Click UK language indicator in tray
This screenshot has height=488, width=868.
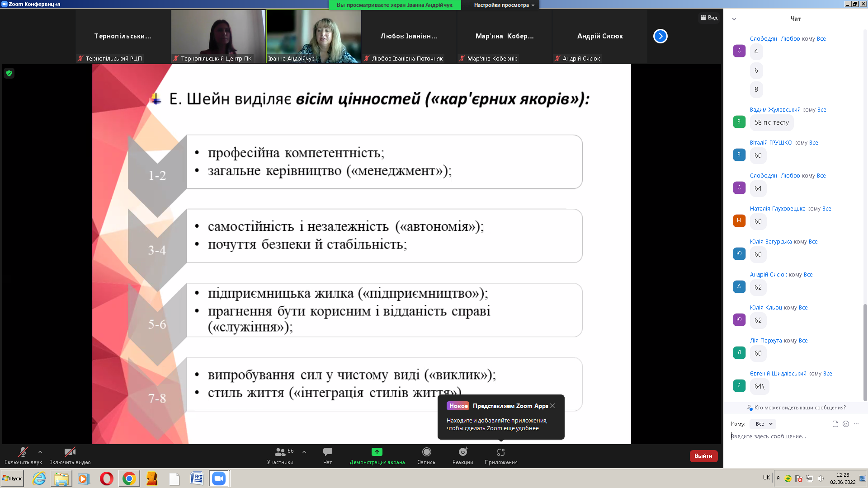(766, 478)
